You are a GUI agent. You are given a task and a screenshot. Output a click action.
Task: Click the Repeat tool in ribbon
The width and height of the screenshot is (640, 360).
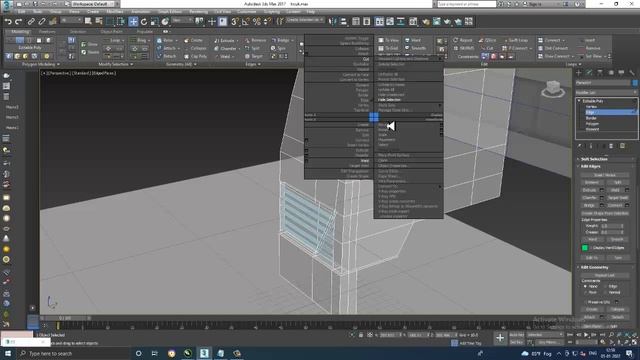[x=462, y=40]
